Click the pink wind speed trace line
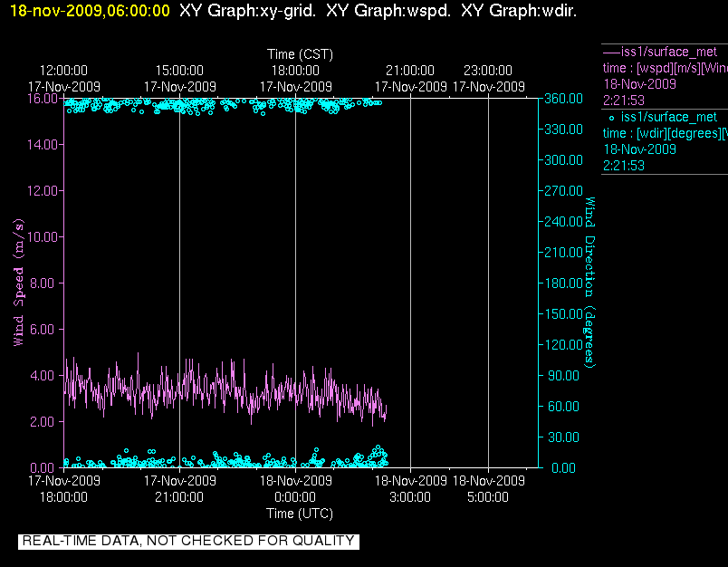Viewport: 728px width, 567px height. coord(225,389)
